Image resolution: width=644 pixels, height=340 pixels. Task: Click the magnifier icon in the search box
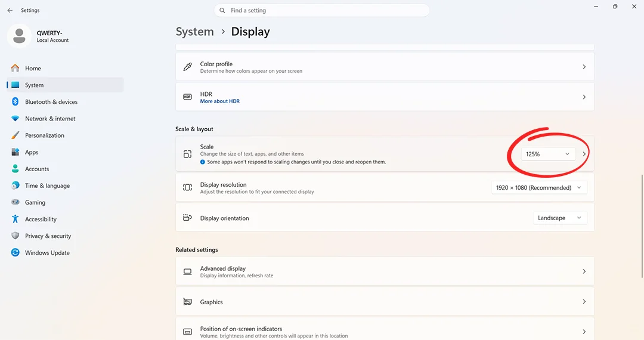point(222,10)
